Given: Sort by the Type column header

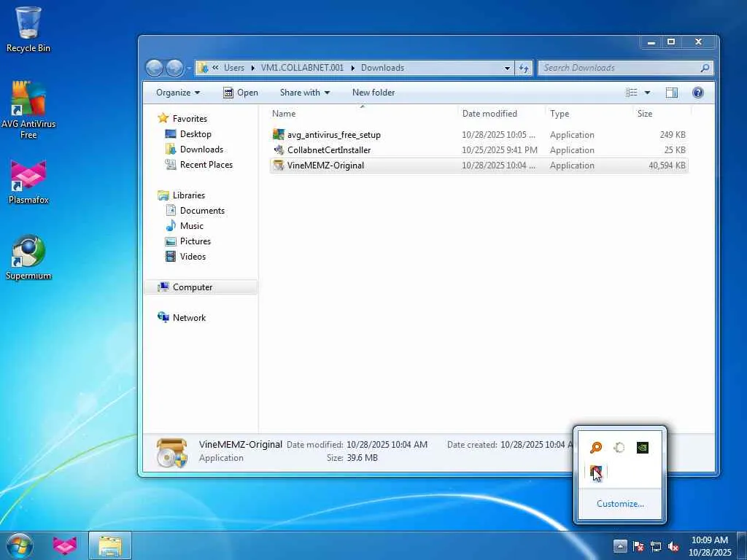Looking at the screenshot, I should [560, 113].
